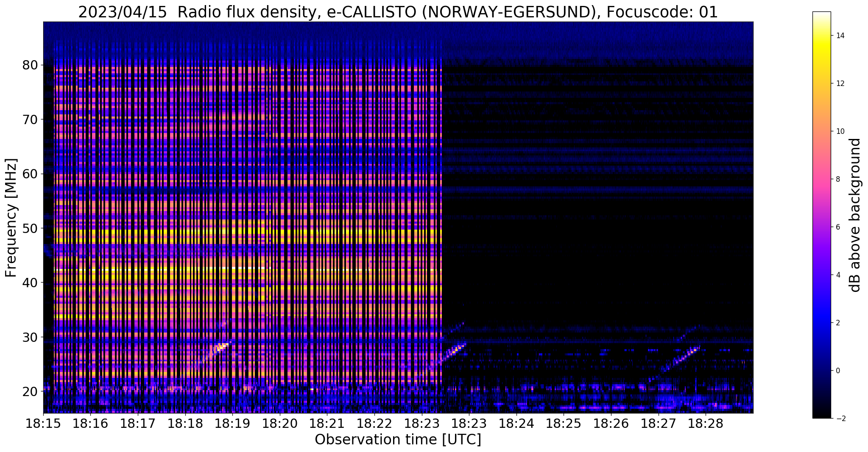Click the 18:28 time tick label
The image size is (868, 452).
[706, 424]
